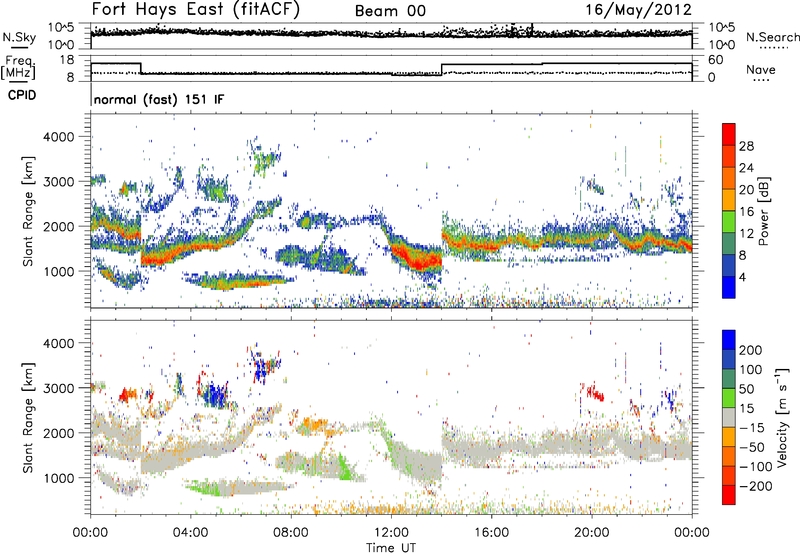Click the light green segment of power colorbar
The height and width of the screenshot is (554, 800).
(x=729, y=222)
